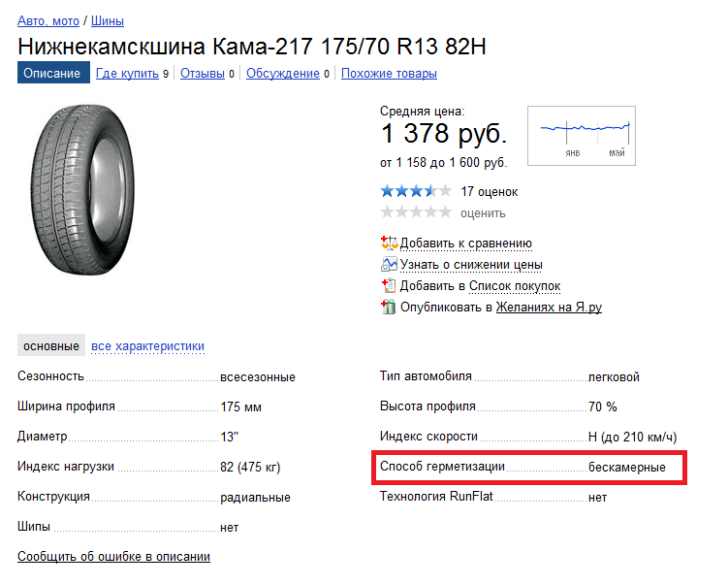Open the Где купить tab
728x585 pixels.
(x=128, y=74)
